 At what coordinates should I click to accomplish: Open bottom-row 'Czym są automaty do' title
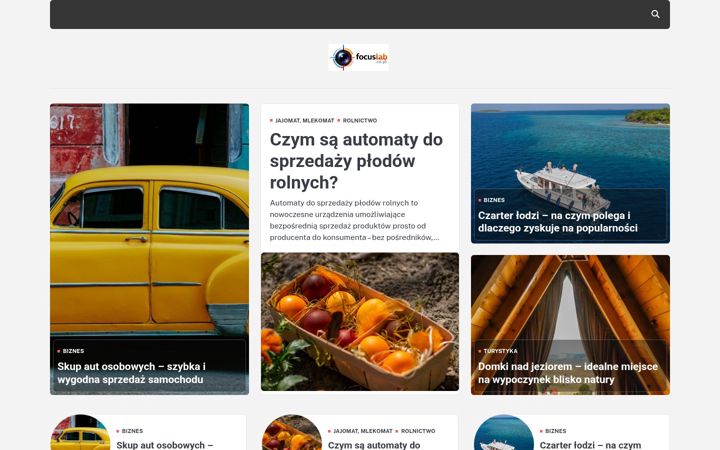point(374,445)
